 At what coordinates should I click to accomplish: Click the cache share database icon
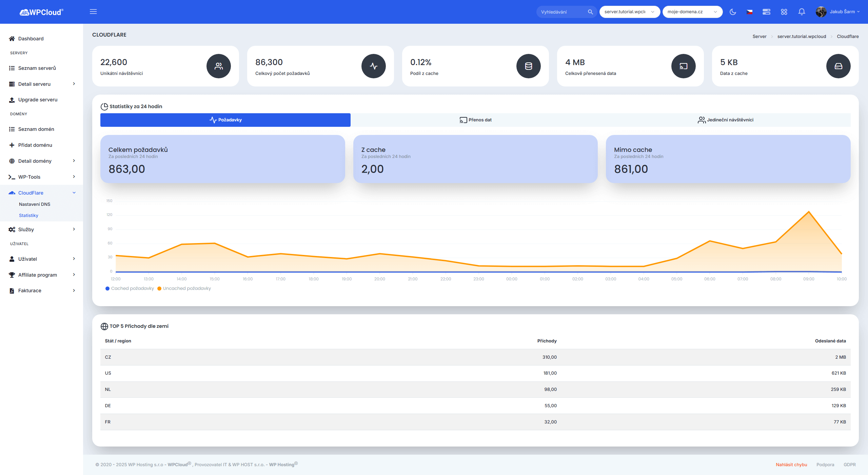point(528,66)
